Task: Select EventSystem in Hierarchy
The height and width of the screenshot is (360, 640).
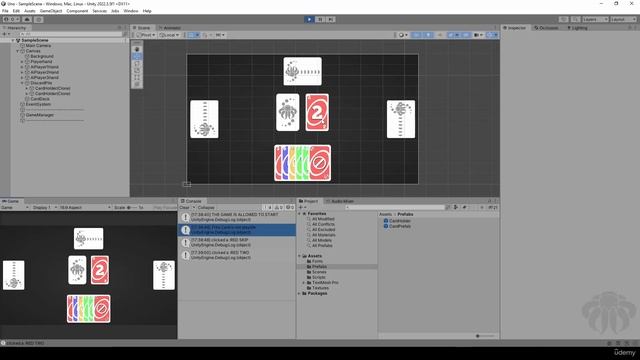Action: (x=38, y=104)
